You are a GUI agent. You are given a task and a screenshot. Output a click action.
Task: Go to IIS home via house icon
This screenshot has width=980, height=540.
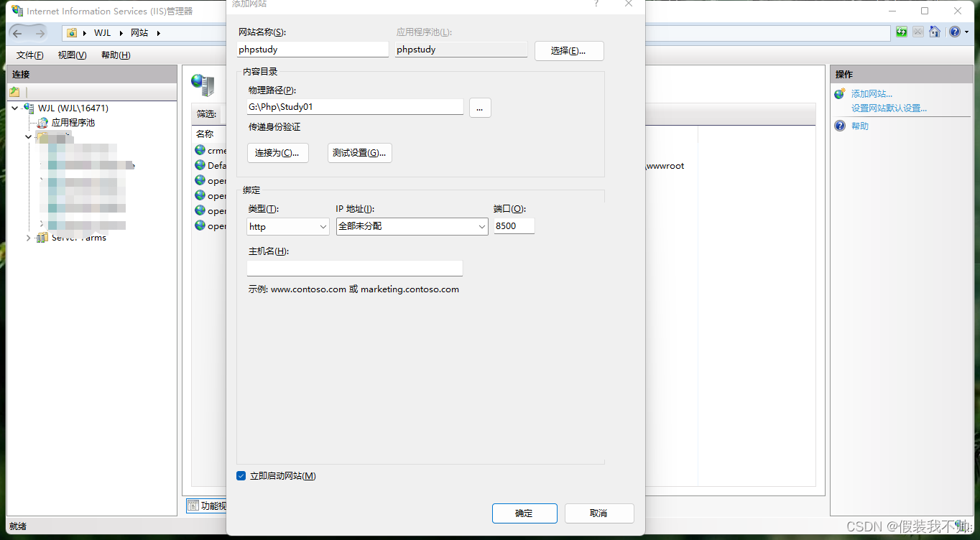934,32
